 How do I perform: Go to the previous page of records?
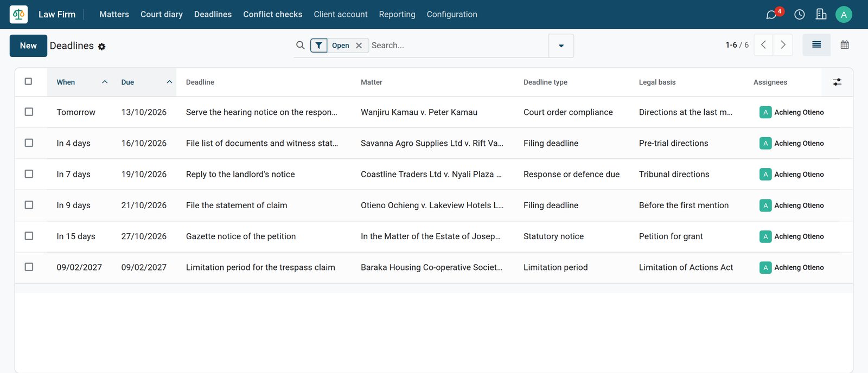(x=763, y=45)
